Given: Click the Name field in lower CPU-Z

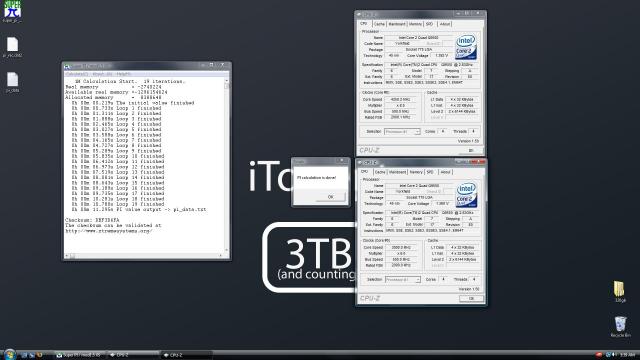Looking at the screenshot, I should pyautogui.click(x=419, y=186).
